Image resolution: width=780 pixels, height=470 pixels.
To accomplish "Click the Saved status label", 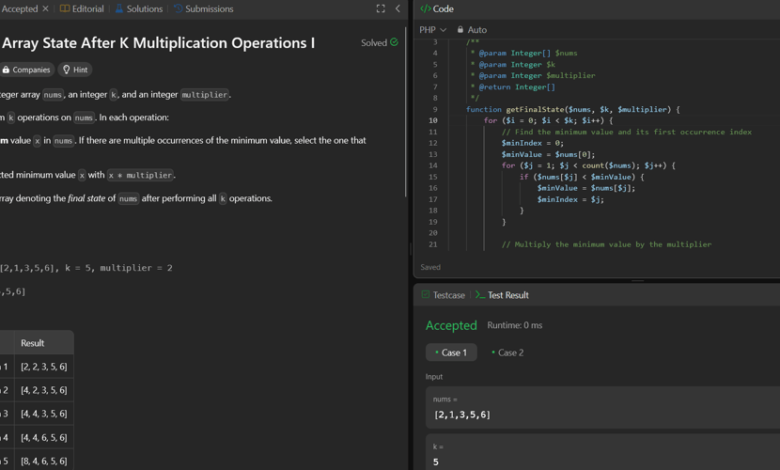I will (430, 267).
